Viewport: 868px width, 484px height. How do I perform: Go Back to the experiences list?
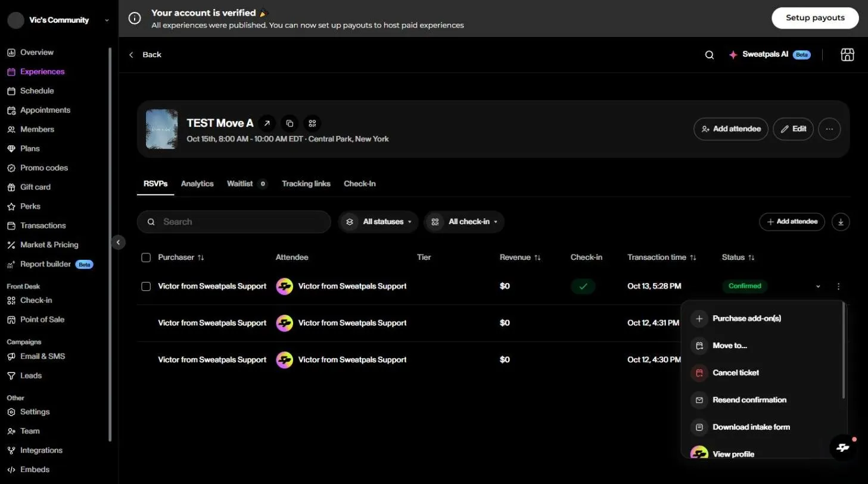pos(145,55)
